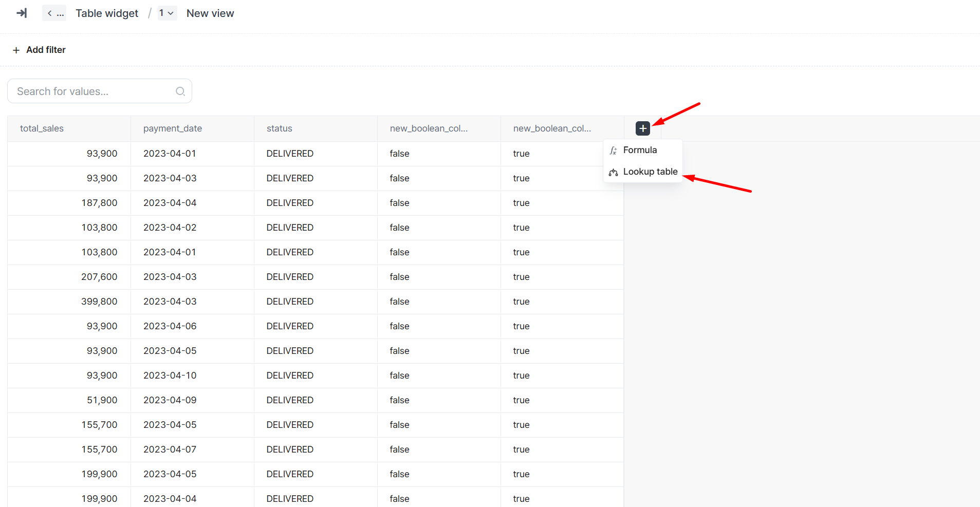The image size is (980, 507).
Task: Click the payment_date column header
Action: [x=173, y=128]
